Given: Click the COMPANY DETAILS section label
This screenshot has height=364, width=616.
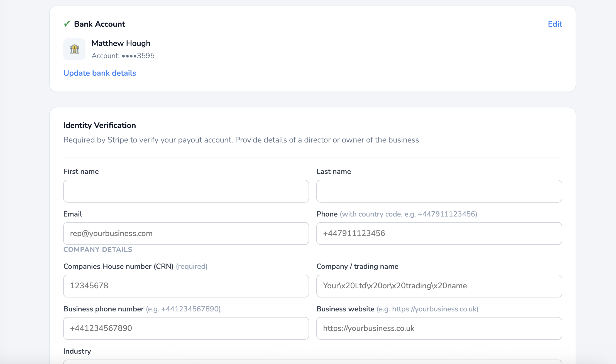Looking at the screenshot, I should 98,249.
